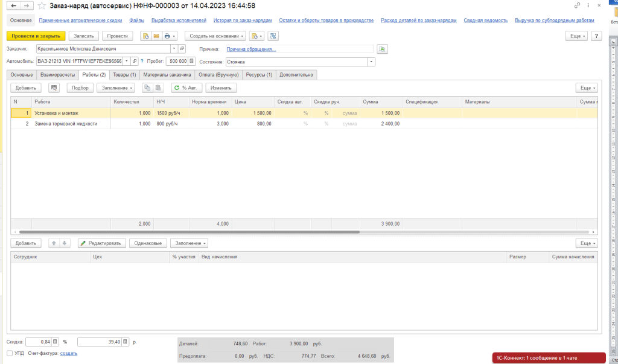This screenshot has width=618, height=364.
Task: Open the Заполнение dropdown in Работы toolbar
Action: coord(115,88)
